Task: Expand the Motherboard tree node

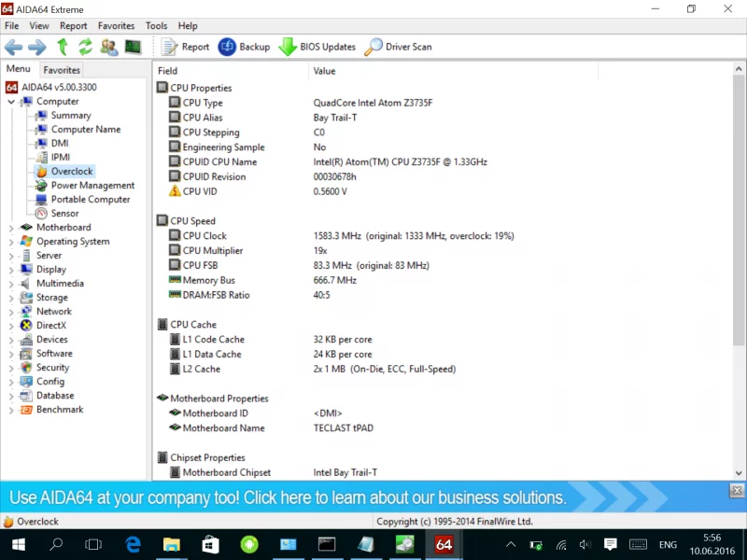Action: (x=11, y=228)
